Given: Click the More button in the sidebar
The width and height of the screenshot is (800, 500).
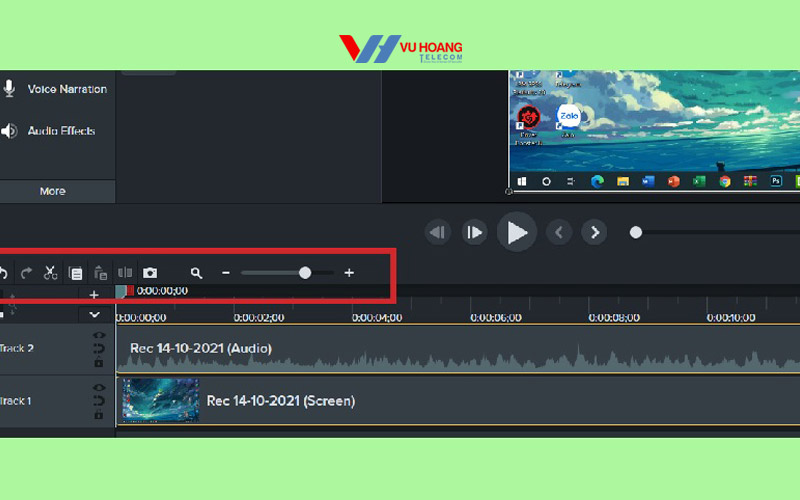Looking at the screenshot, I should (53, 191).
